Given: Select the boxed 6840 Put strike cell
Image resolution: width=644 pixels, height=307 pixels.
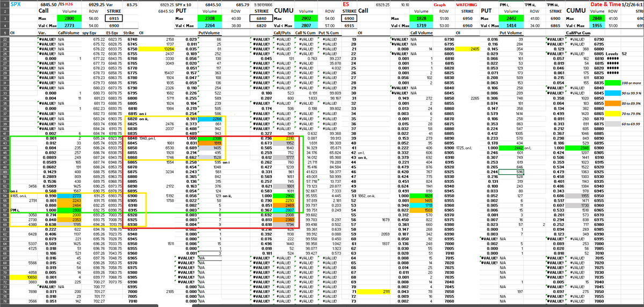Looking at the screenshot, I should (x=261, y=18).
